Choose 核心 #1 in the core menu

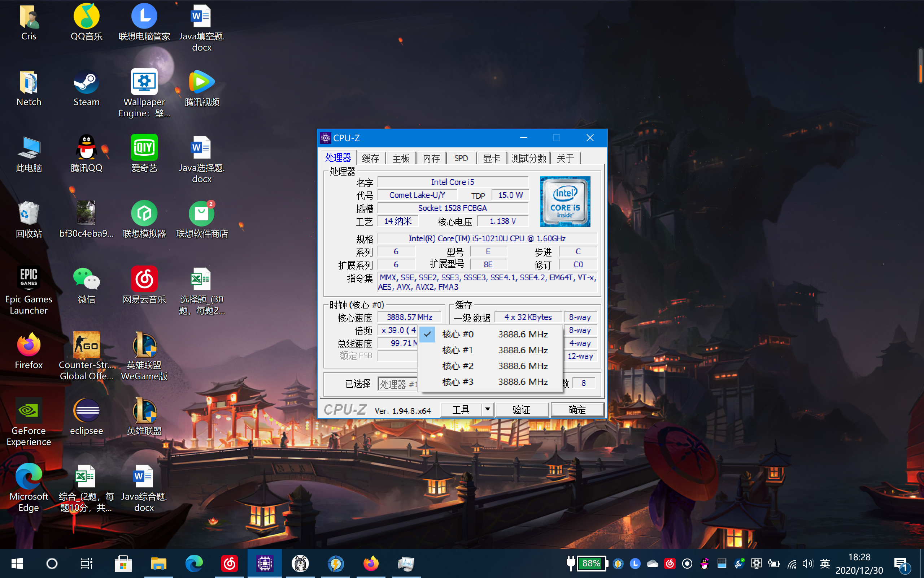click(490, 350)
